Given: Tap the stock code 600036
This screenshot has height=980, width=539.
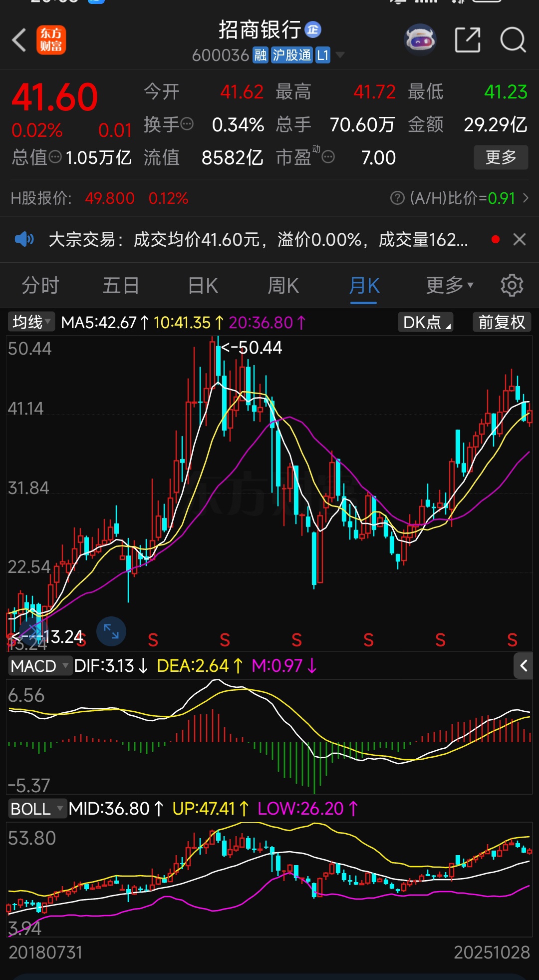Looking at the screenshot, I should pos(220,55).
